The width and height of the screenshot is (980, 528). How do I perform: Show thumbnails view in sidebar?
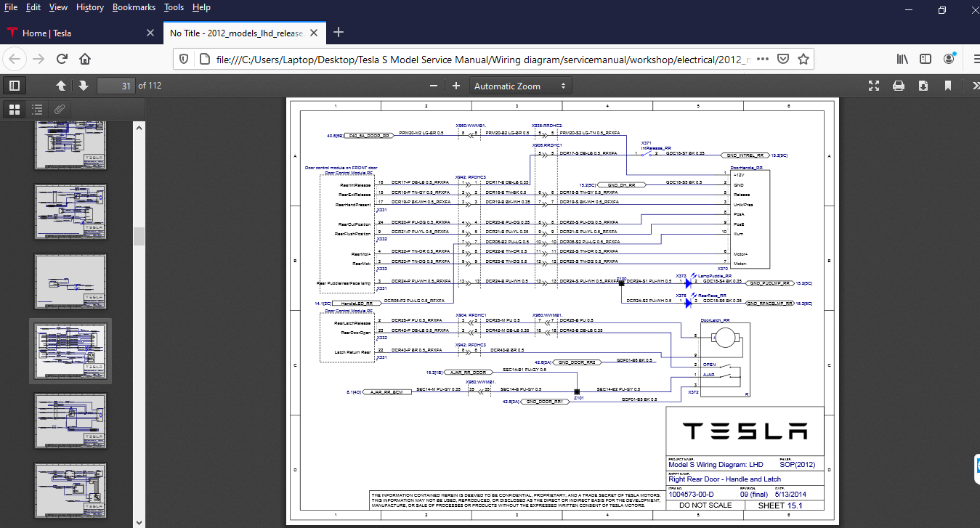[x=14, y=110]
